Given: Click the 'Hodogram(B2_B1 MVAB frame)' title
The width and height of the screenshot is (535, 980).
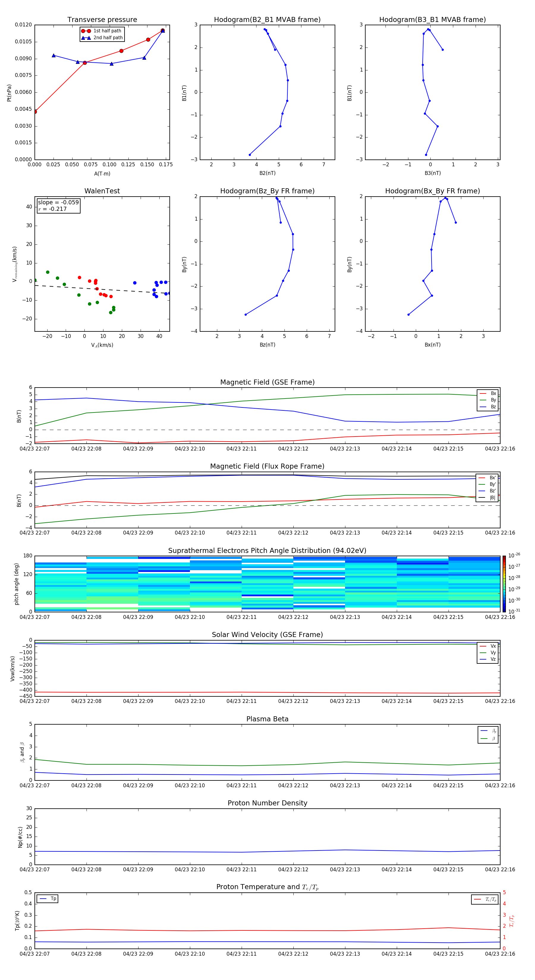Looking at the screenshot, I should pyautogui.click(x=267, y=20).
